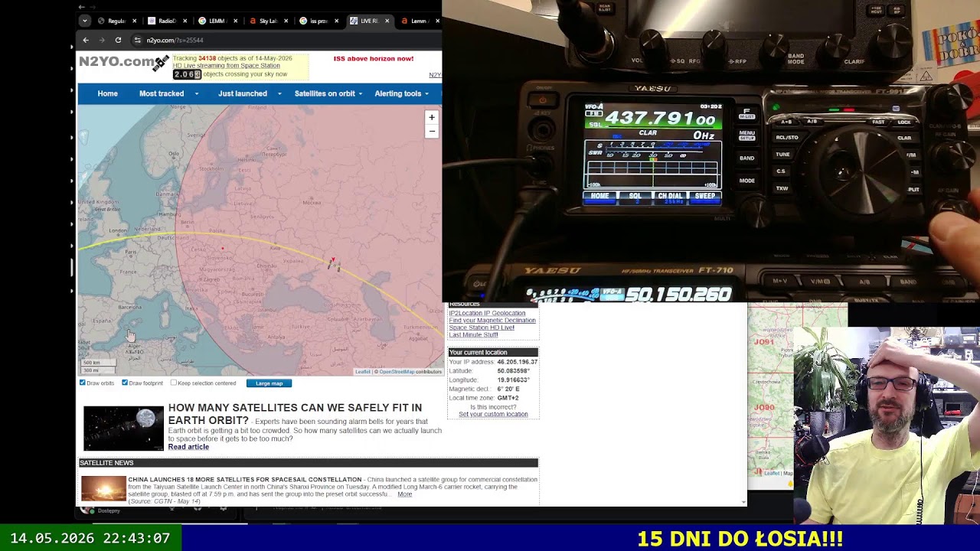Click the ISS satellite marker on the map
This screenshot has height=551, width=980.
(x=333, y=264)
